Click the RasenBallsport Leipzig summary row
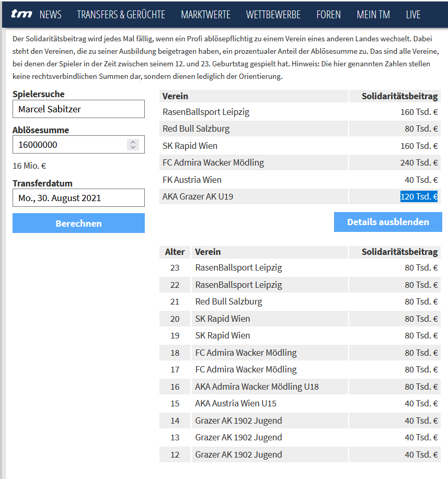 click(x=300, y=112)
